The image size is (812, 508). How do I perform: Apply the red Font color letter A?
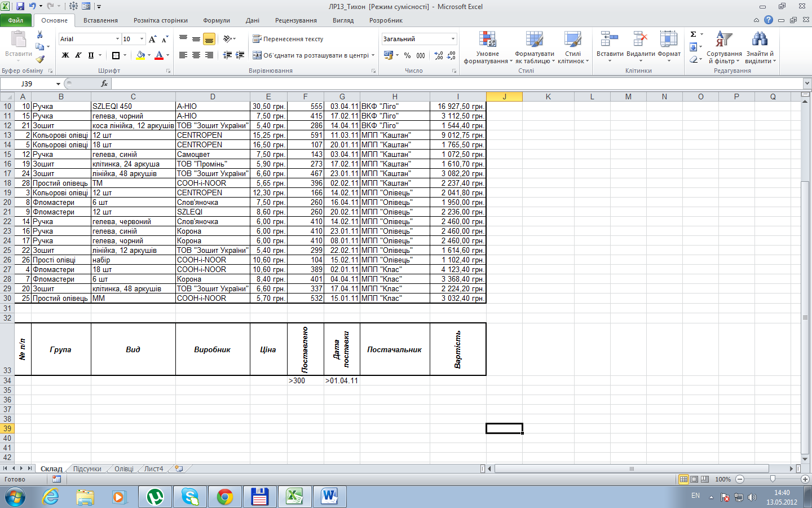(159, 55)
